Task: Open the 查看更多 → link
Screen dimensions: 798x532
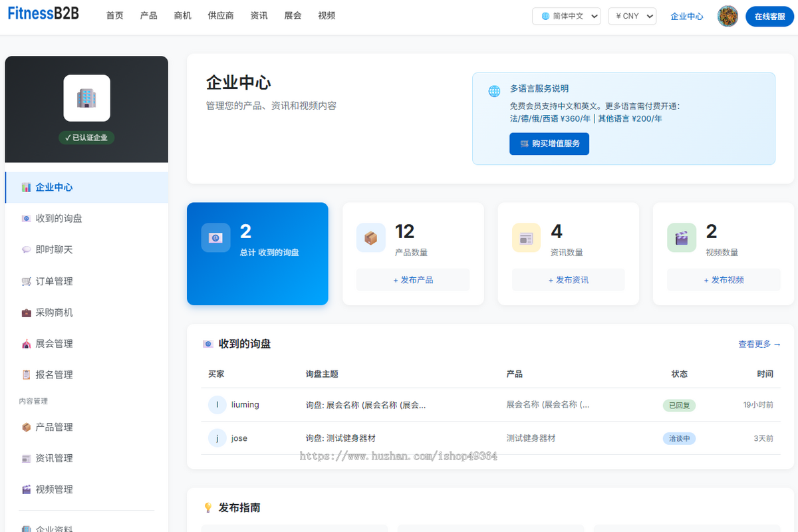Action: (x=759, y=344)
